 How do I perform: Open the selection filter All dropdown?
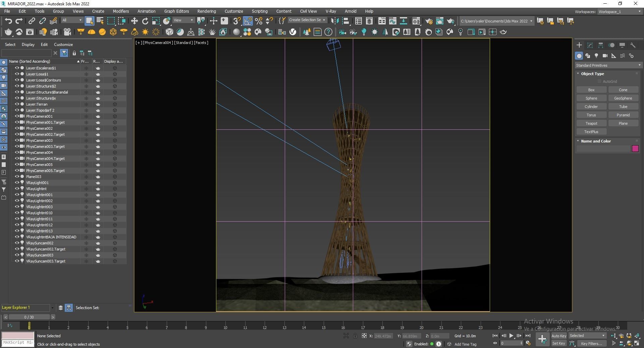(x=72, y=20)
